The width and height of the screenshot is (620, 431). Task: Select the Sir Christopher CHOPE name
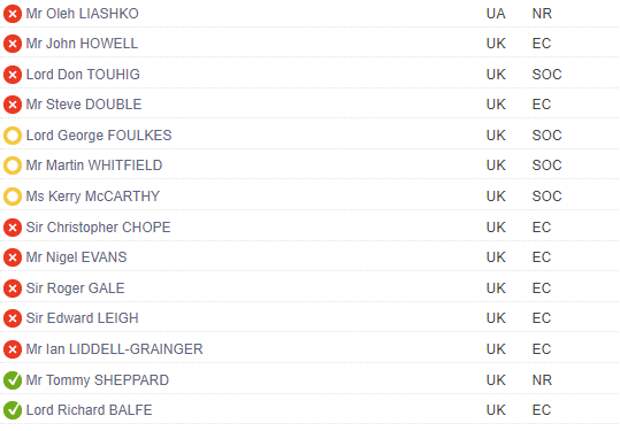tap(98, 227)
